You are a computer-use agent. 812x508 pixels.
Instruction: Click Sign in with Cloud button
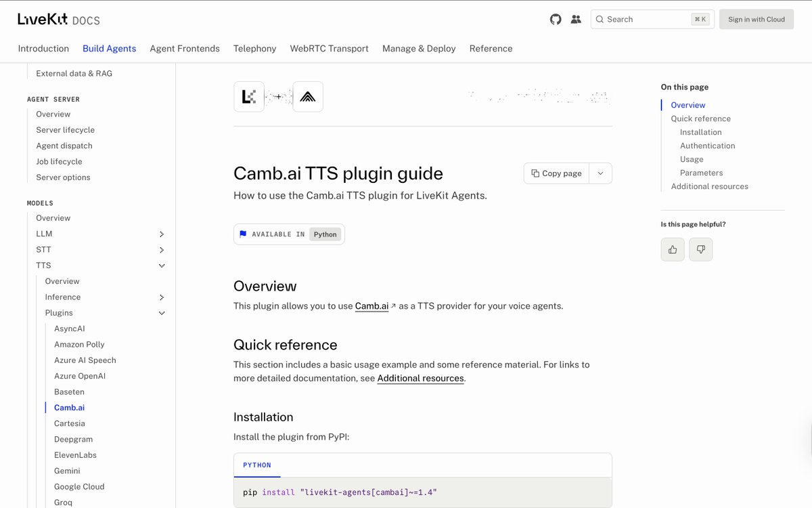(757, 20)
